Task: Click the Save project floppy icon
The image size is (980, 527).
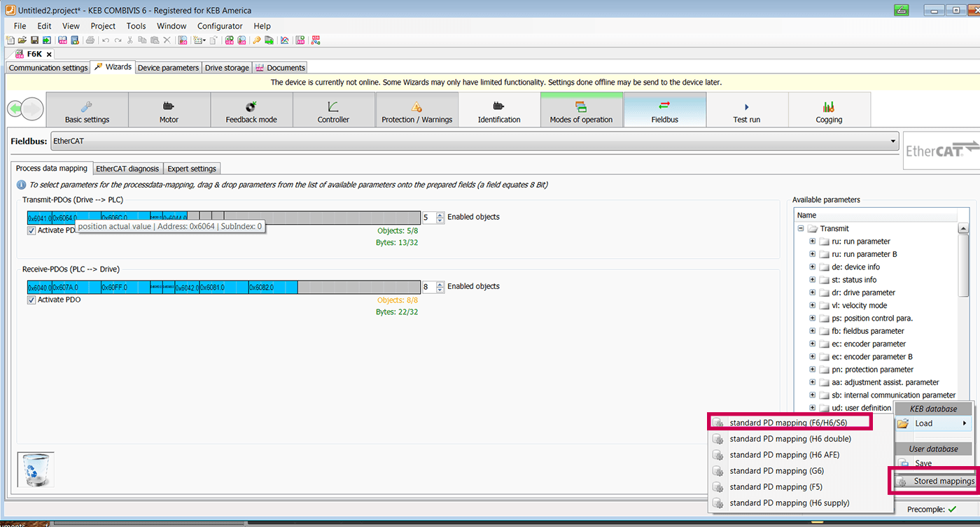Action: pos(34,40)
